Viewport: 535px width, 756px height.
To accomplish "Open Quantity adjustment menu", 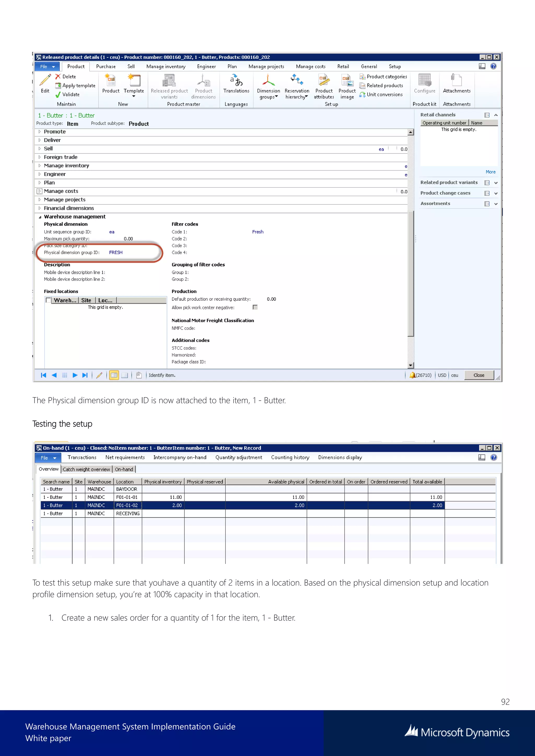I will 239,457.
